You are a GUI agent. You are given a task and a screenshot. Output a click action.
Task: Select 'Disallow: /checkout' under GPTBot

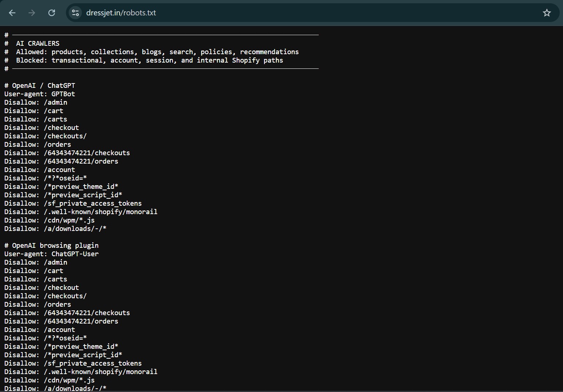click(x=42, y=127)
